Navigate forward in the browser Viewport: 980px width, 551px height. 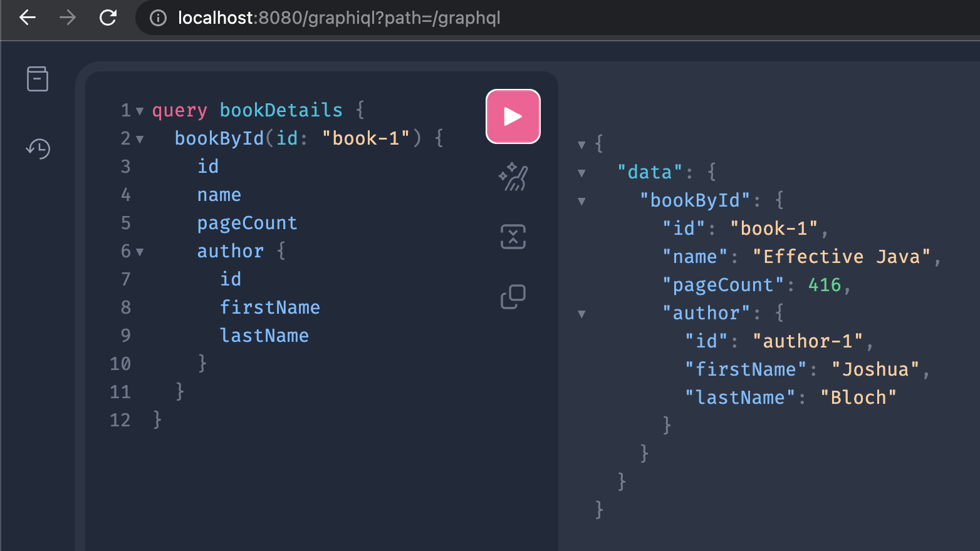(66, 18)
